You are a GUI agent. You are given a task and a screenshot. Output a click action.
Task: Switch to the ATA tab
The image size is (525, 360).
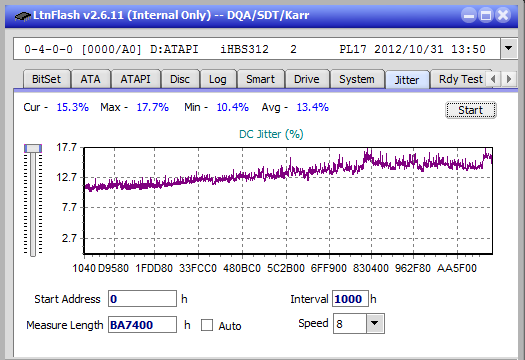(x=90, y=79)
